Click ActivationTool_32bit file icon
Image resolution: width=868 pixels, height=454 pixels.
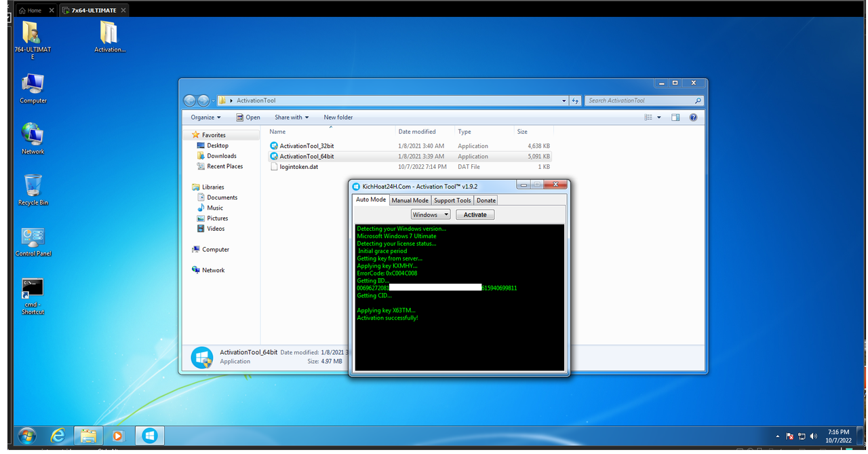point(274,146)
